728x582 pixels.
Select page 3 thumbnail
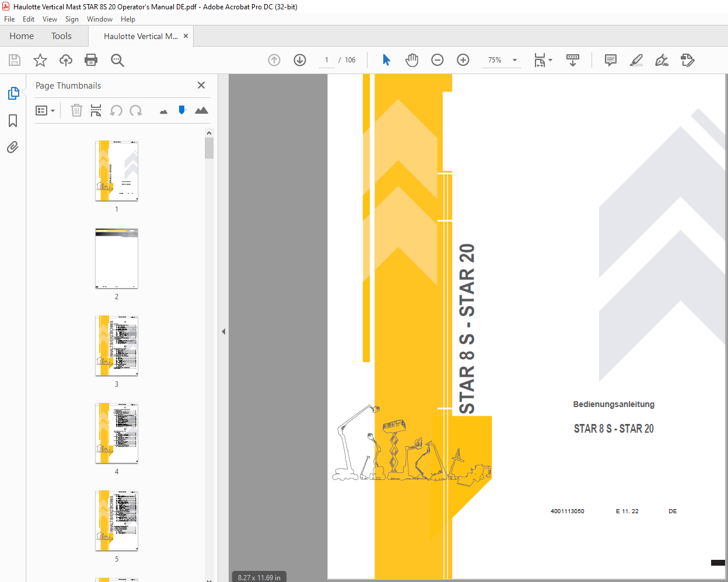coord(117,346)
